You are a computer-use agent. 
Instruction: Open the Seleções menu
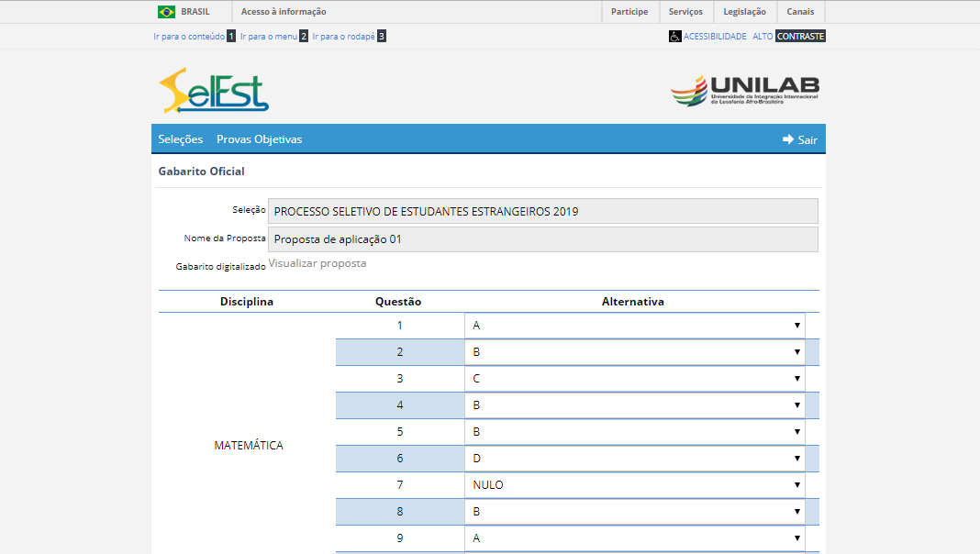point(181,139)
